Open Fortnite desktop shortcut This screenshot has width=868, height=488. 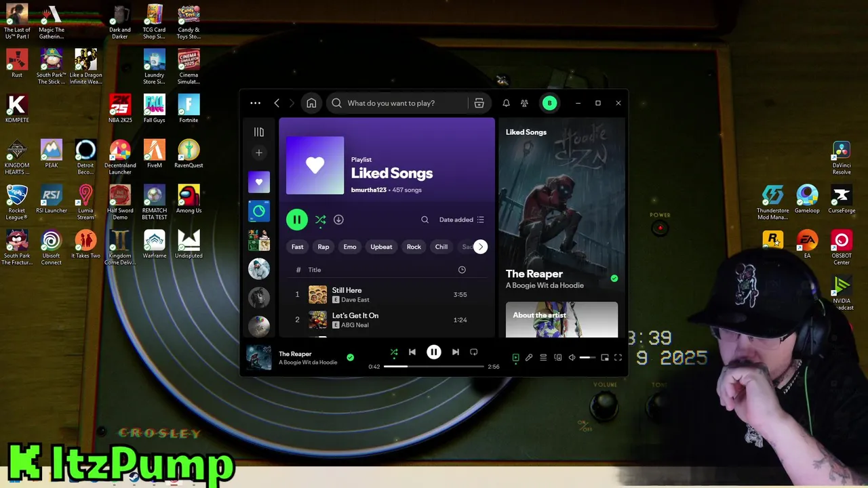tap(189, 108)
